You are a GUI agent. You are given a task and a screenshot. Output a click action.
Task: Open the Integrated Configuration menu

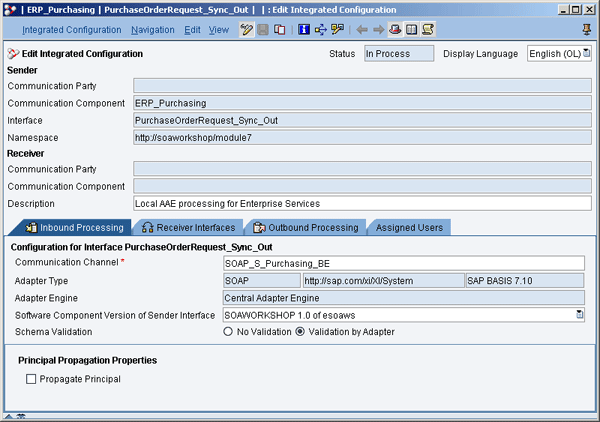72,30
